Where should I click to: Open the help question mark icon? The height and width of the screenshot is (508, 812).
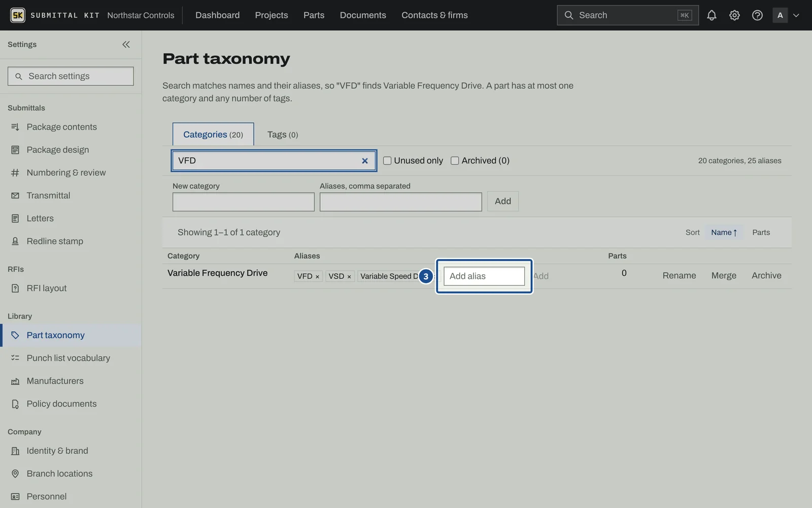757,15
